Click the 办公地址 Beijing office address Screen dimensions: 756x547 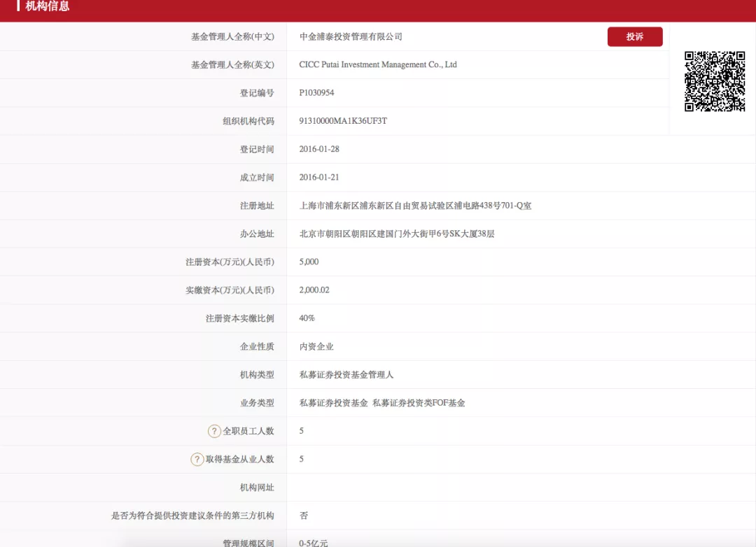pos(396,234)
